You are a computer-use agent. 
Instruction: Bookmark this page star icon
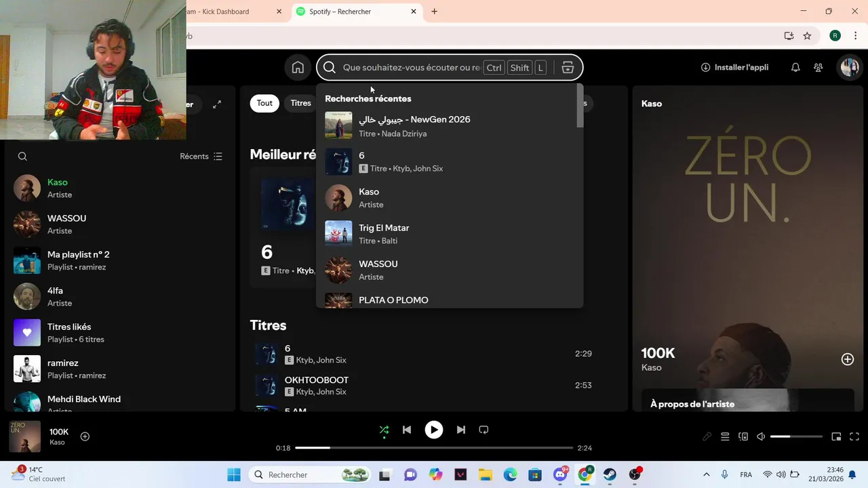click(x=807, y=36)
